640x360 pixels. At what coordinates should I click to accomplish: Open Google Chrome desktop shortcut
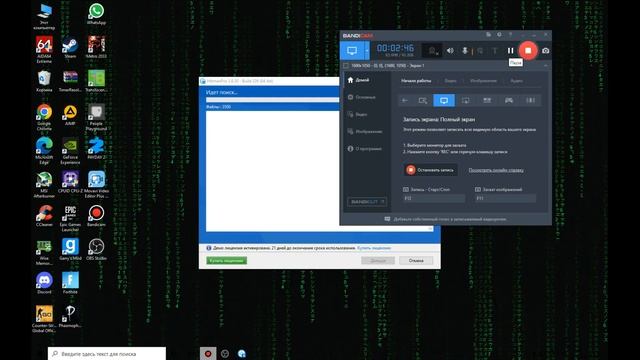pyautogui.click(x=44, y=117)
